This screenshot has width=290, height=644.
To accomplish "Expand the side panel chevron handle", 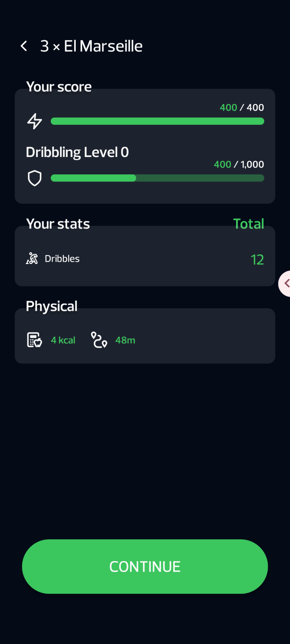I will point(285,283).
